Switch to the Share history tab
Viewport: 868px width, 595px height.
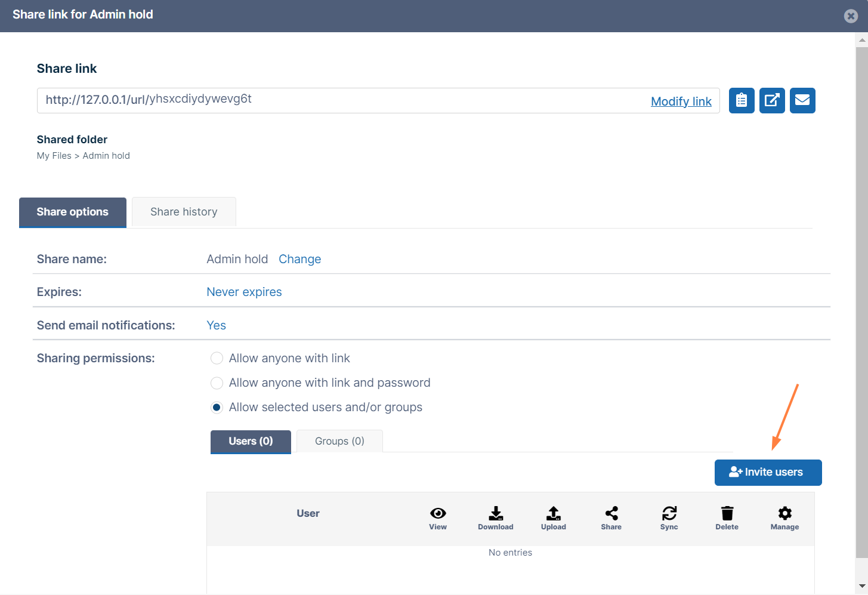coord(184,212)
